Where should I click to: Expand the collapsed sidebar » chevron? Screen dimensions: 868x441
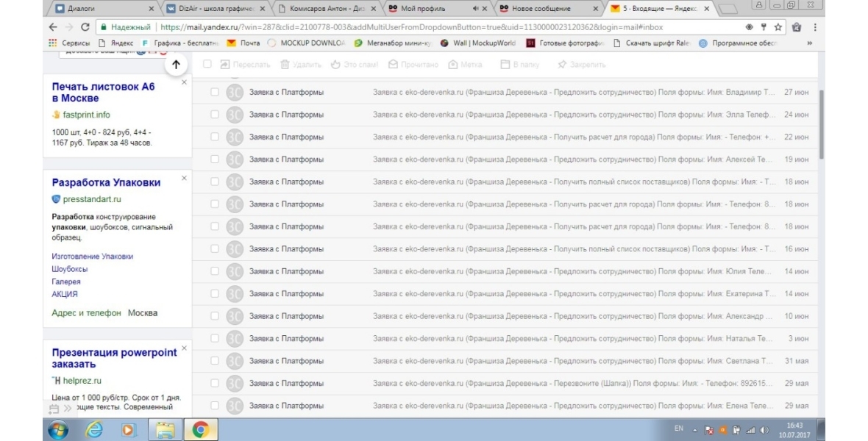pos(68,409)
